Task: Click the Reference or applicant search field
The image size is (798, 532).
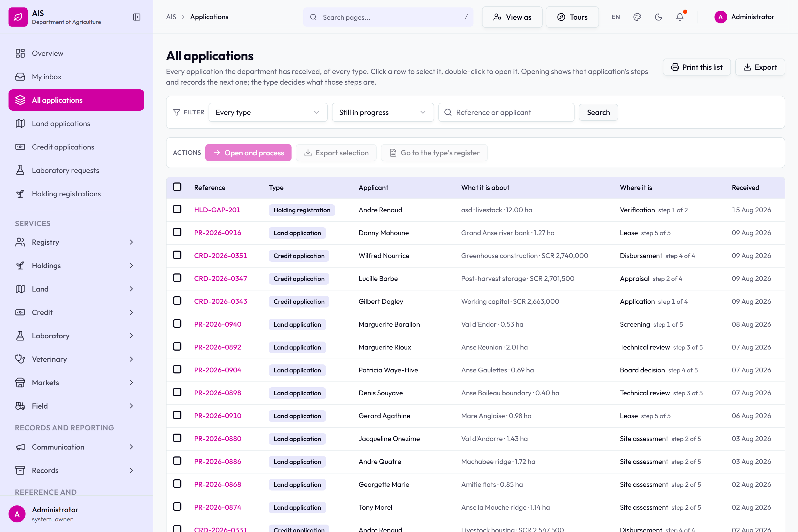Action: point(506,112)
